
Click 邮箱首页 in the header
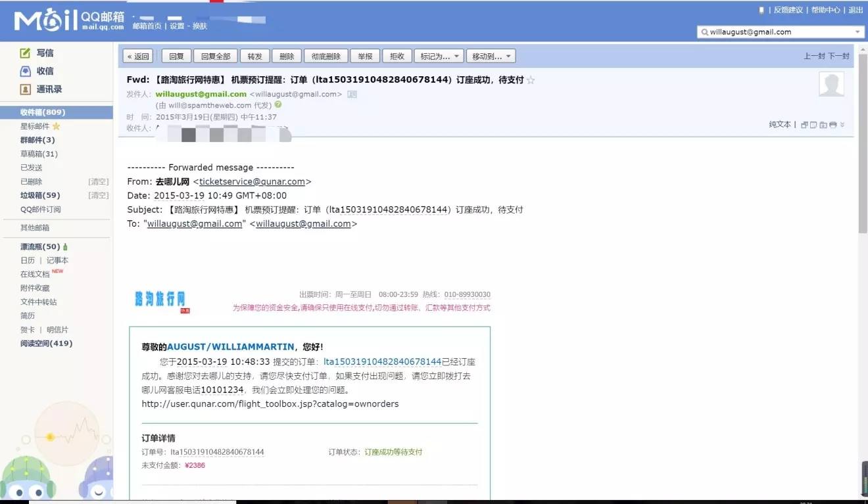(147, 26)
